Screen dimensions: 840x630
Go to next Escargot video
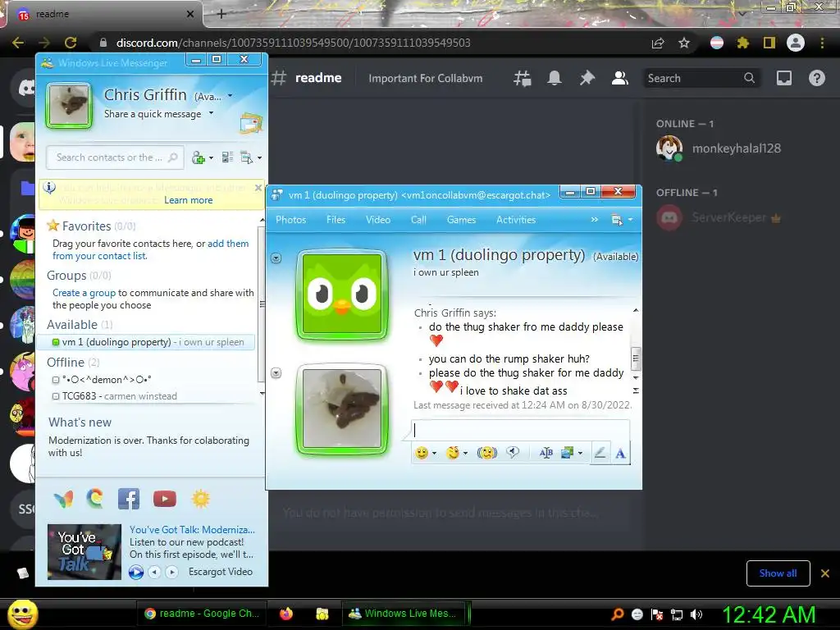pyautogui.click(x=171, y=572)
